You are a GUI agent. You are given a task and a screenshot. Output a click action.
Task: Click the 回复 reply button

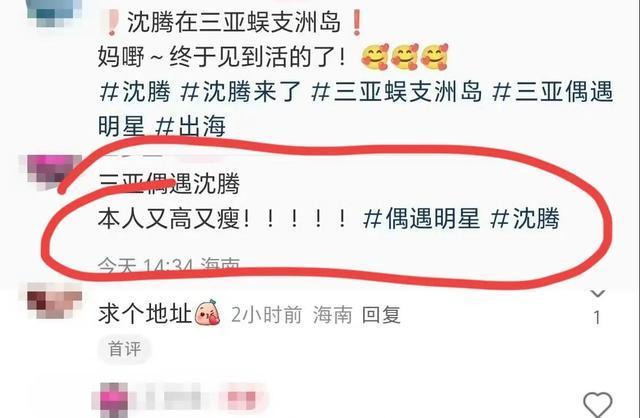381,315
